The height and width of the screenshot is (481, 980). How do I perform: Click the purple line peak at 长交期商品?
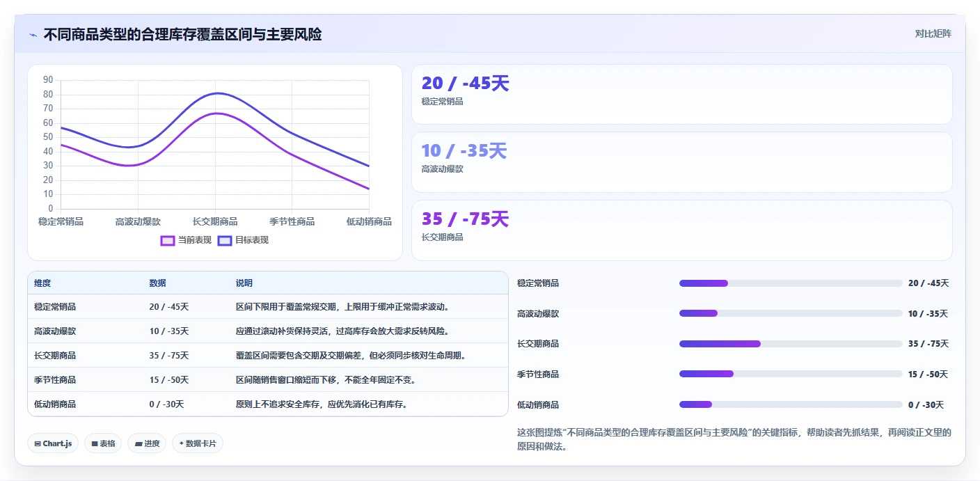(x=216, y=113)
